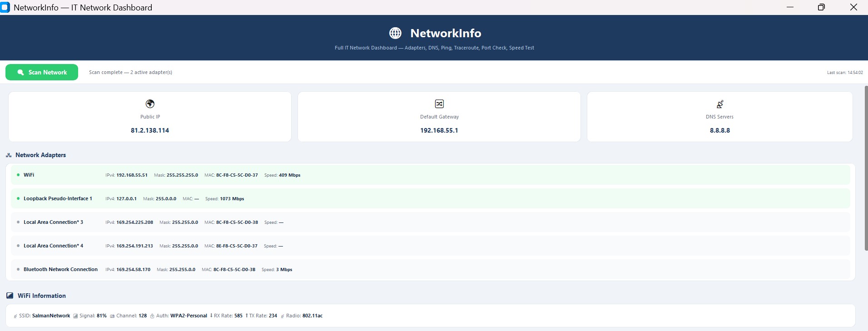Click the RX Rate down arrow icon
Image resolution: width=868 pixels, height=331 pixels.
point(211,316)
